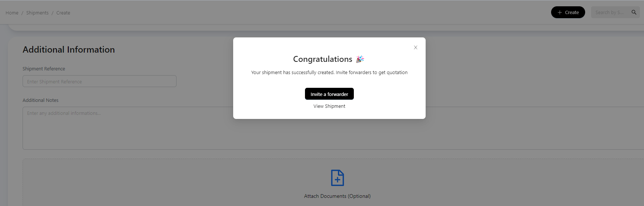The width and height of the screenshot is (644, 206).
Task: Click the party popper emoji icon
Action: (x=360, y=59)
